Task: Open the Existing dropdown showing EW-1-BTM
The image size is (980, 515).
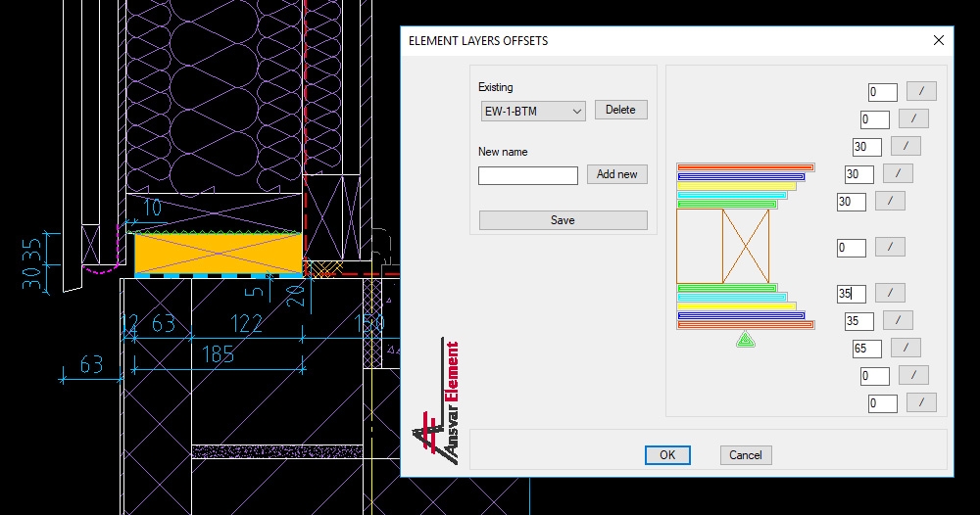Action: (x=533, y=111)
